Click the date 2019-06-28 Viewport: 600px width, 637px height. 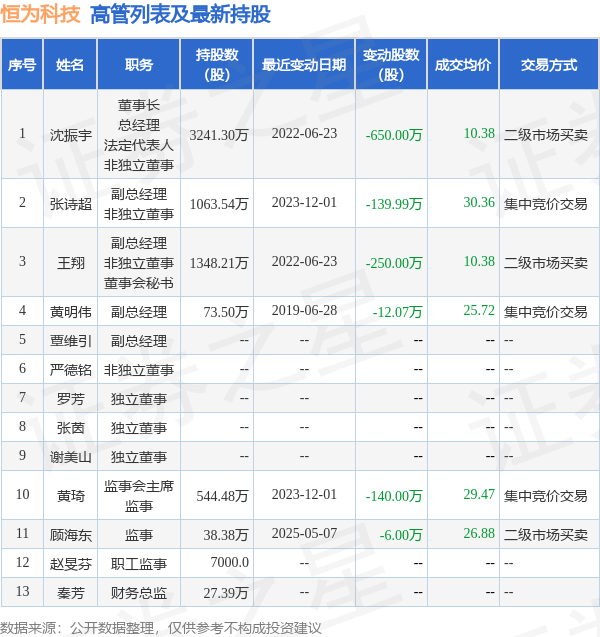pyautogui.click(x=304, y=310)
